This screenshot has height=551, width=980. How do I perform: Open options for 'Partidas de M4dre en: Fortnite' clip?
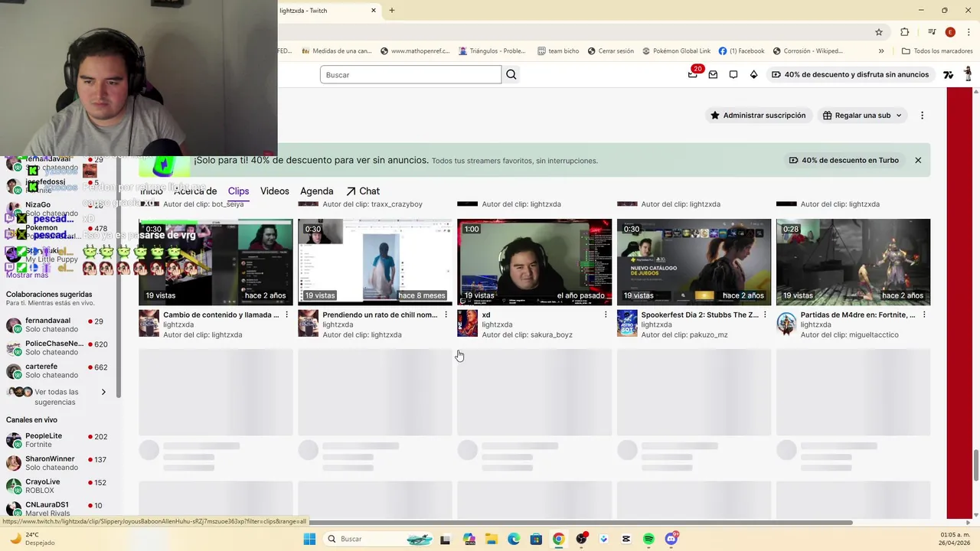(x=924, y=315)
